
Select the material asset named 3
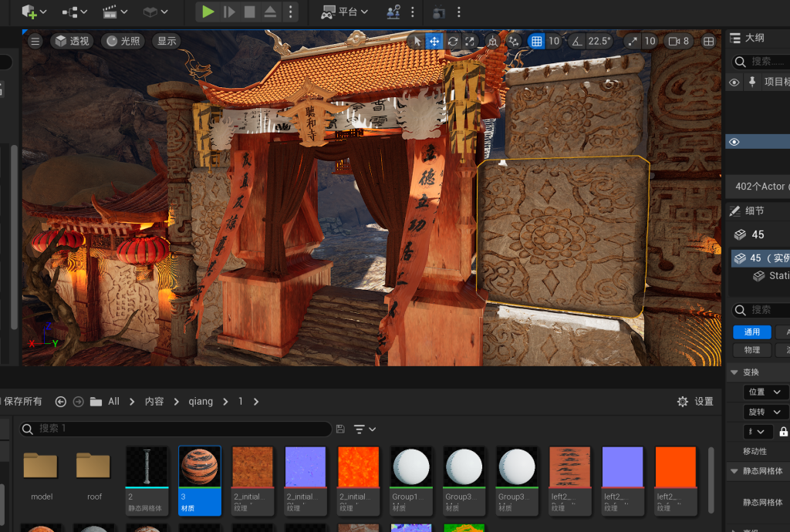[x=200, y=480]
